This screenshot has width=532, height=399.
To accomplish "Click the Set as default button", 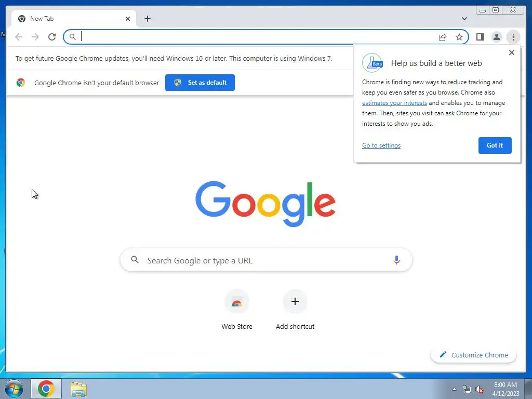I will point(200,83).
